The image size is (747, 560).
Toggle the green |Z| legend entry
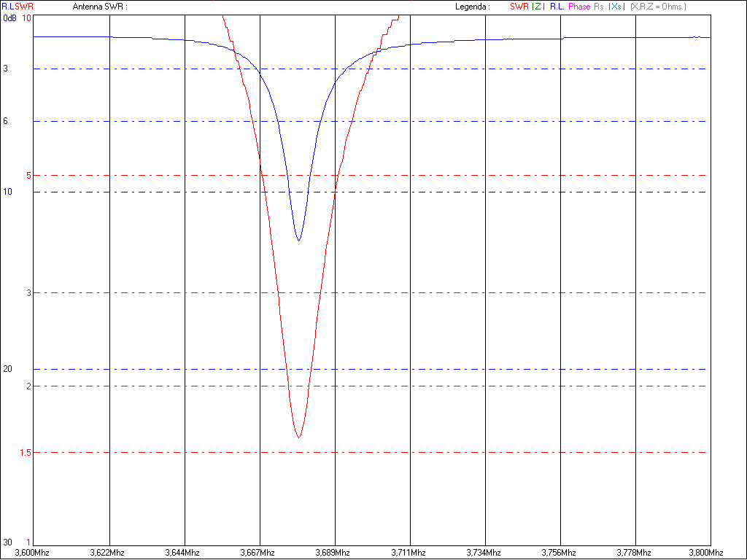coord(538,7)
